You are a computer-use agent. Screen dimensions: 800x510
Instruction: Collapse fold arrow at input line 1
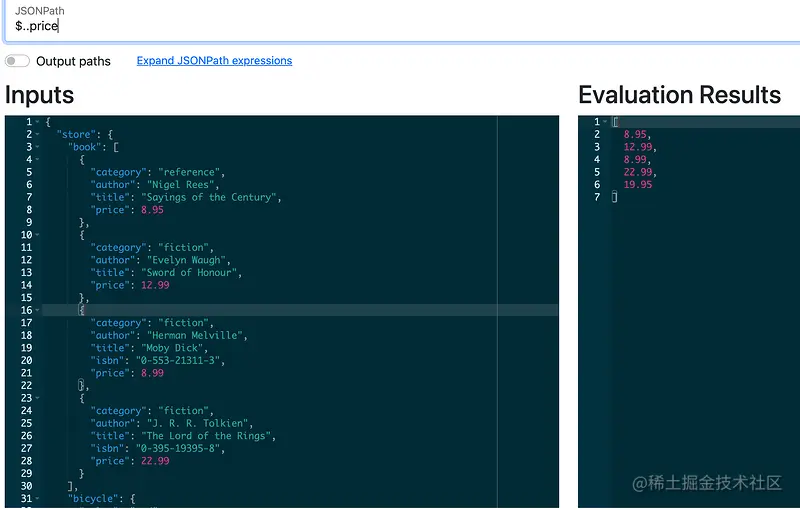(x=38, y=122)
